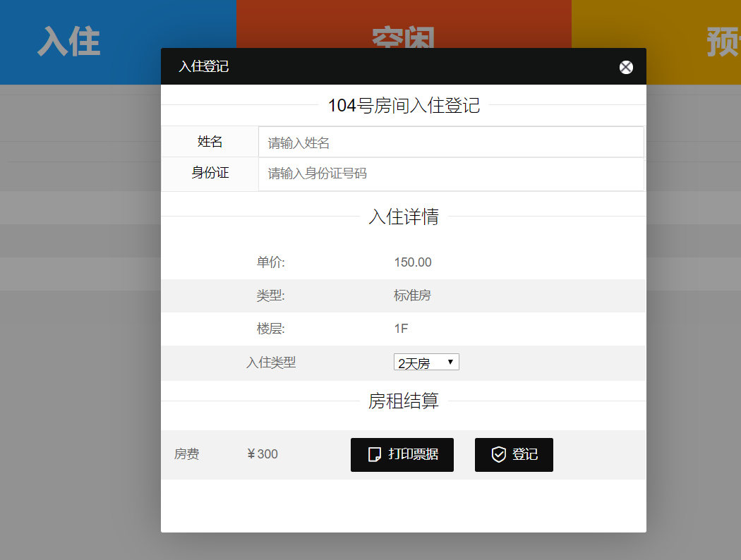Click the 请输入身份证号码 ID input field
Image resolution: width=741 pixels, height=560 pixels.
click(x=451, y=174)
